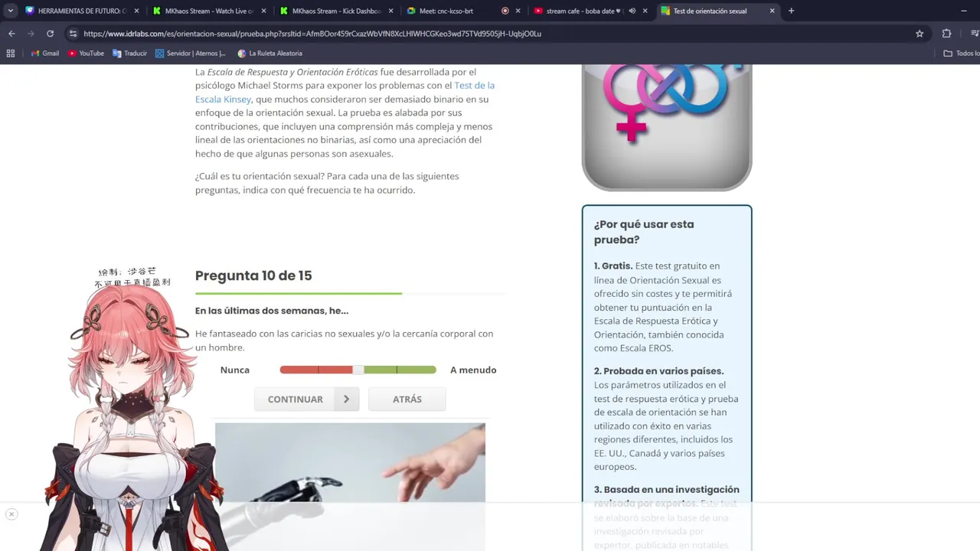The image size is (980, 551).
Task: Click the gender symbols test logo image
Action: (667, 127)
